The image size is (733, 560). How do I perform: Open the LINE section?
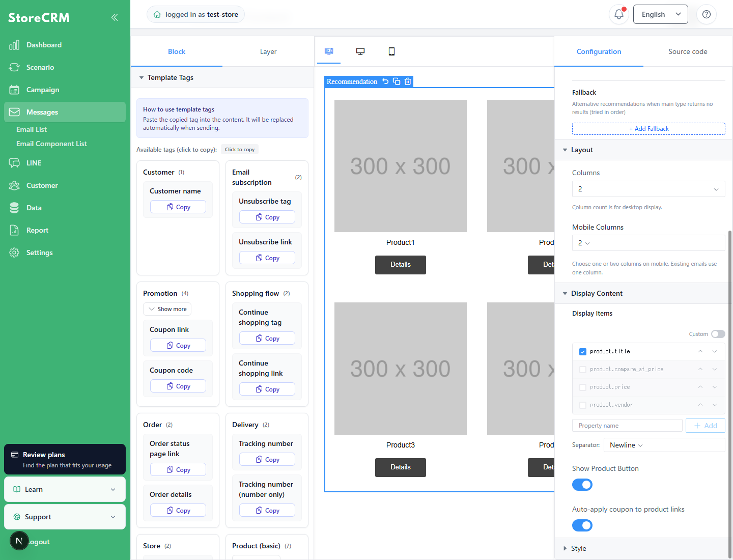coord(65,163)
